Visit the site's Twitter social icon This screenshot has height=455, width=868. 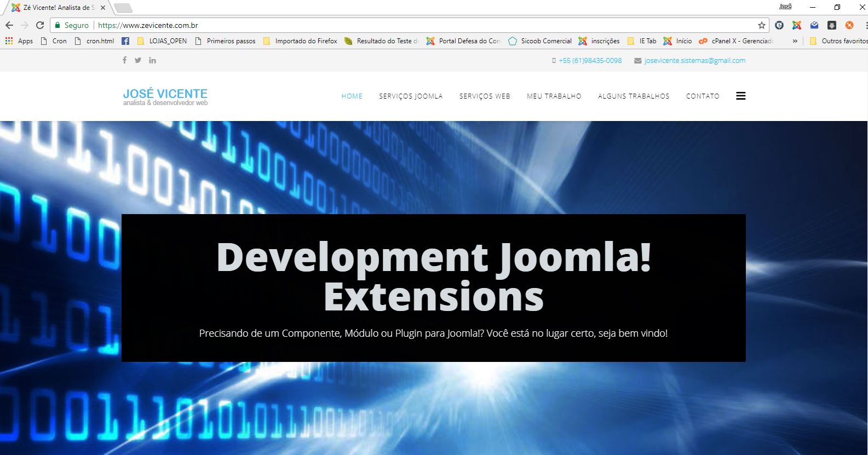tap(138, 60)
